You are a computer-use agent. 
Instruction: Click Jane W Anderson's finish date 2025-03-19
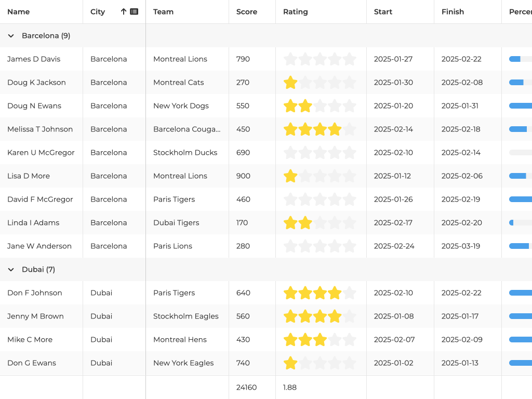461,246
